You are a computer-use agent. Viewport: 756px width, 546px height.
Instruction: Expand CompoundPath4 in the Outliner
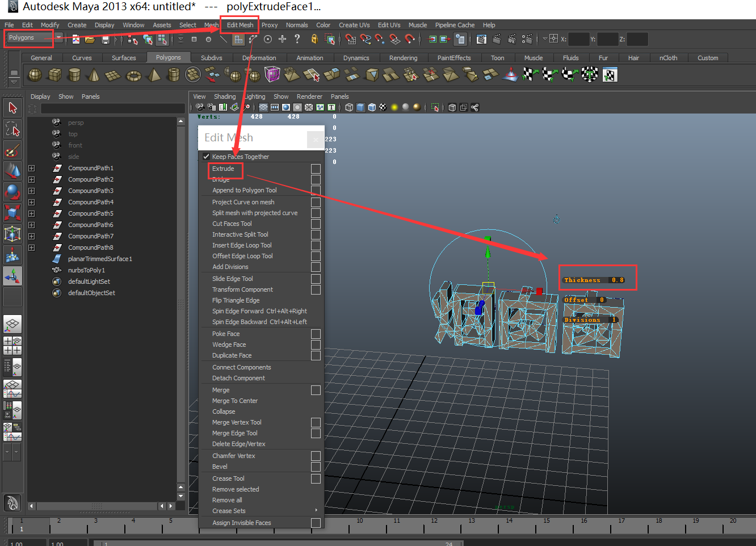[31, 202]
